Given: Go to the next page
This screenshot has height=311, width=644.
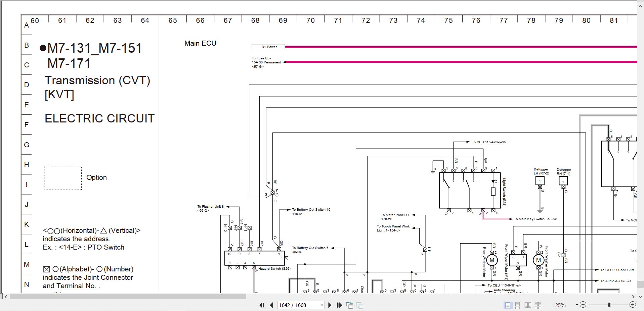Looking at the screenshot, I should click(330, 305).
